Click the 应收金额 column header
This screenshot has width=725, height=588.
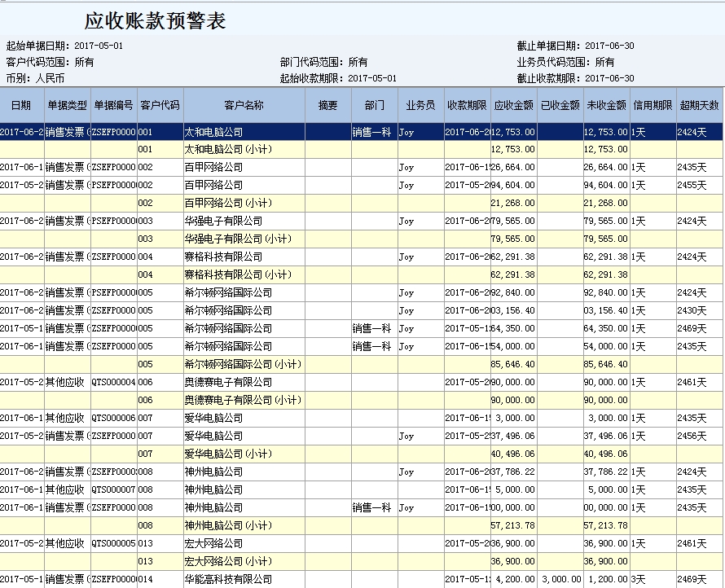(514, 105)
